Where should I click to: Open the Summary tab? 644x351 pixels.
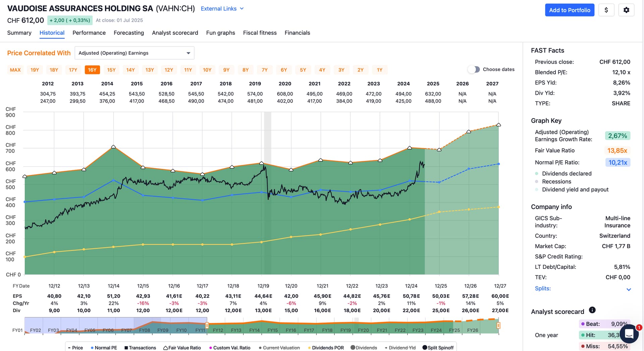[x=19, y=33]
